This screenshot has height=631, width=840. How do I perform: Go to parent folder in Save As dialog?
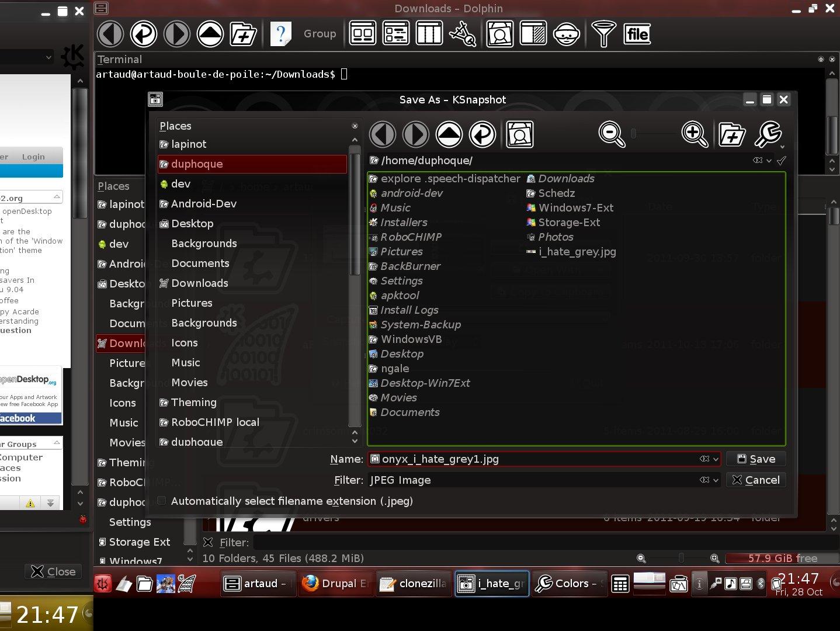[449, 134]
